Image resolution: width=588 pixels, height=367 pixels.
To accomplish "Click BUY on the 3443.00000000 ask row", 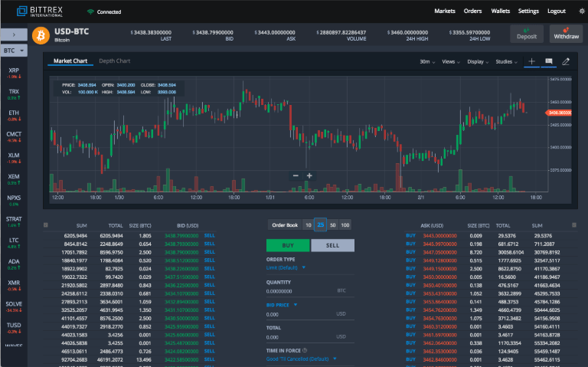I will tap(410, 236).
